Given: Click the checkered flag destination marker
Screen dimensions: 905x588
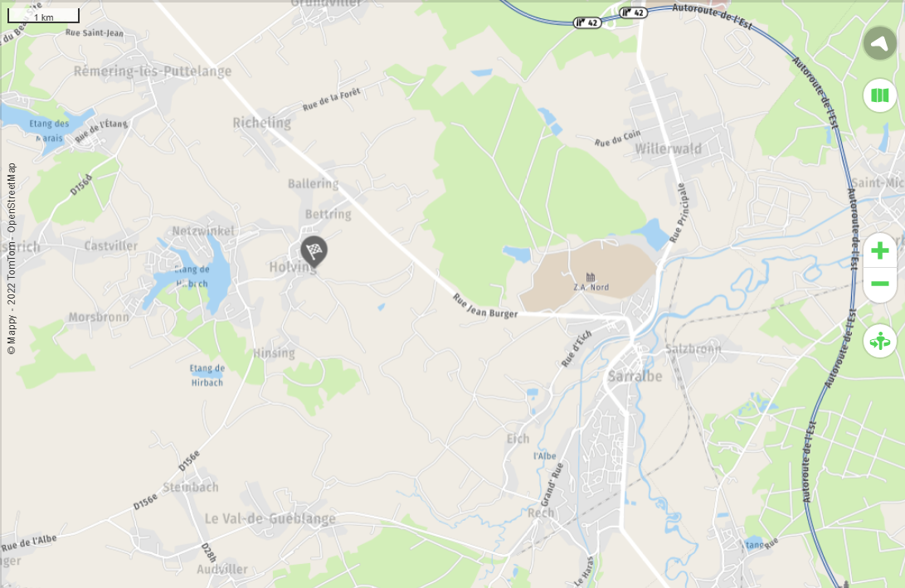Looking at the screenshot, I should 314,251.
